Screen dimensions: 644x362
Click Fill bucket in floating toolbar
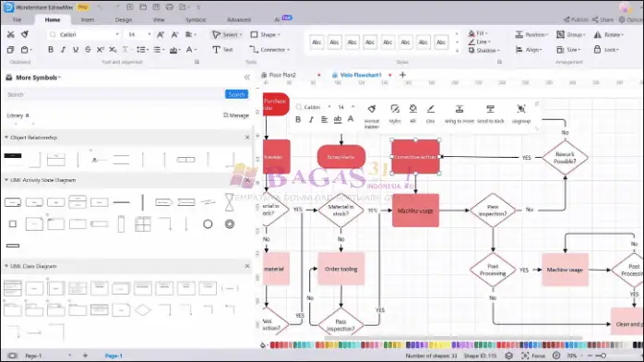tap(412, 113)
